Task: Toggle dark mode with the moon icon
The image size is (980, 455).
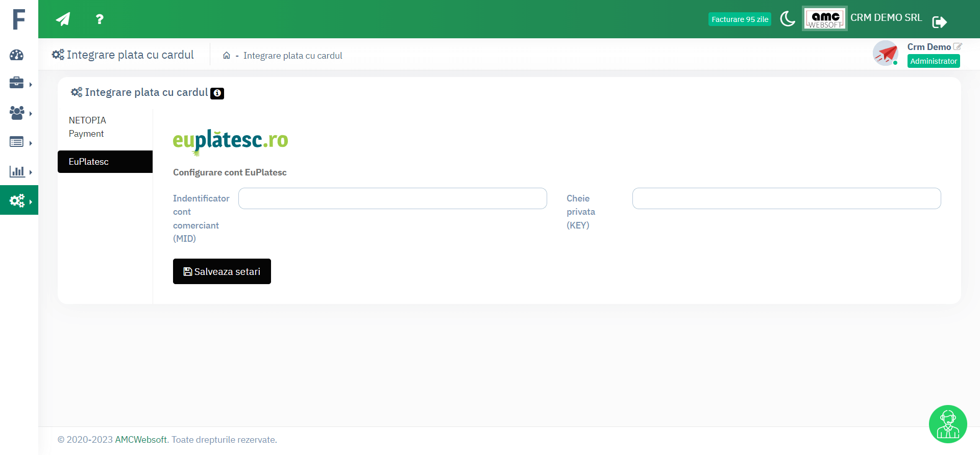Action: 787,19
